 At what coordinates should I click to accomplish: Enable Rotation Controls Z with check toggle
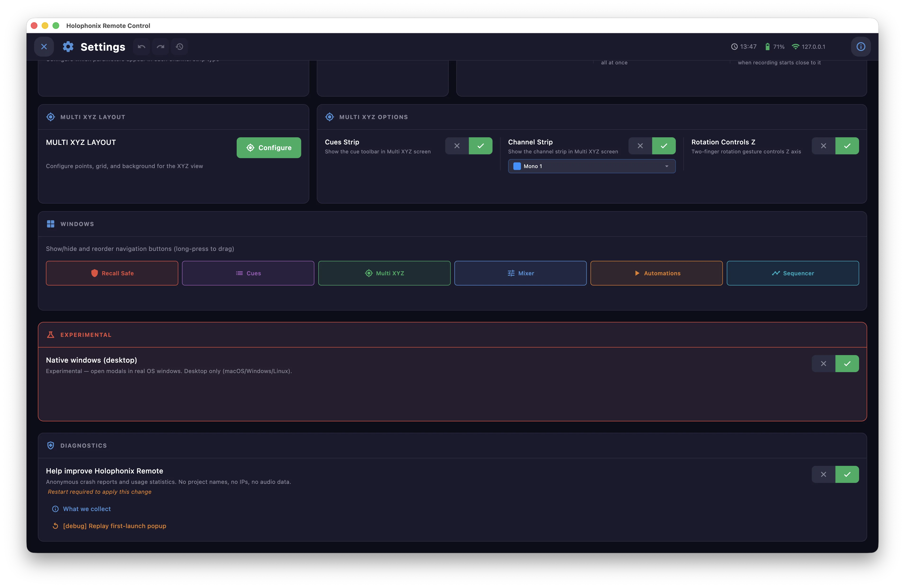point(847,146)
